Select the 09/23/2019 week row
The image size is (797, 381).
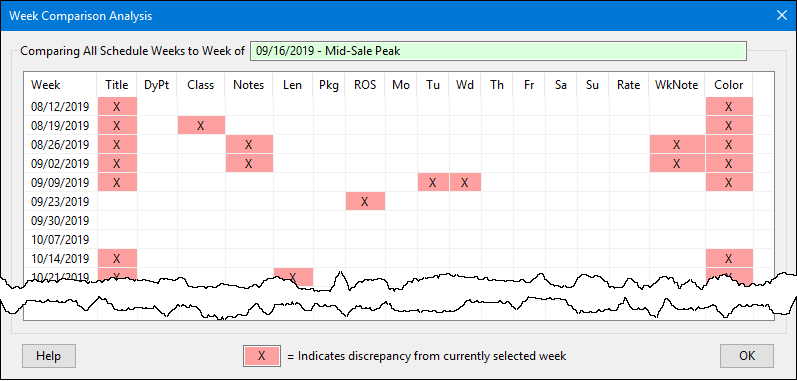coord(398,202)
